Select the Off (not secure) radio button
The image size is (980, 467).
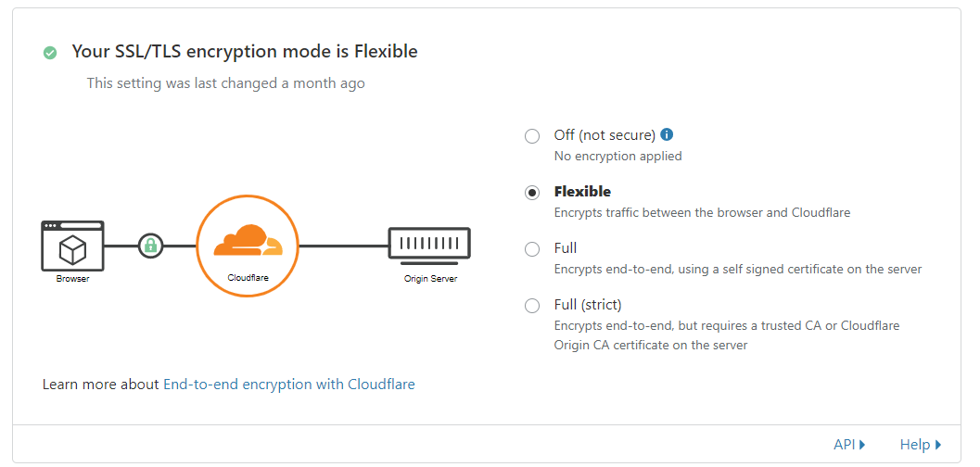pyautogui.click(x=532, y=136)
